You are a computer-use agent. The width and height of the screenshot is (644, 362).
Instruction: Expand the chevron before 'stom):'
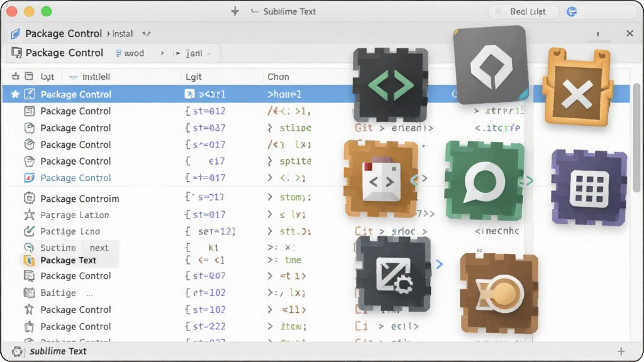tap(270, 197)
